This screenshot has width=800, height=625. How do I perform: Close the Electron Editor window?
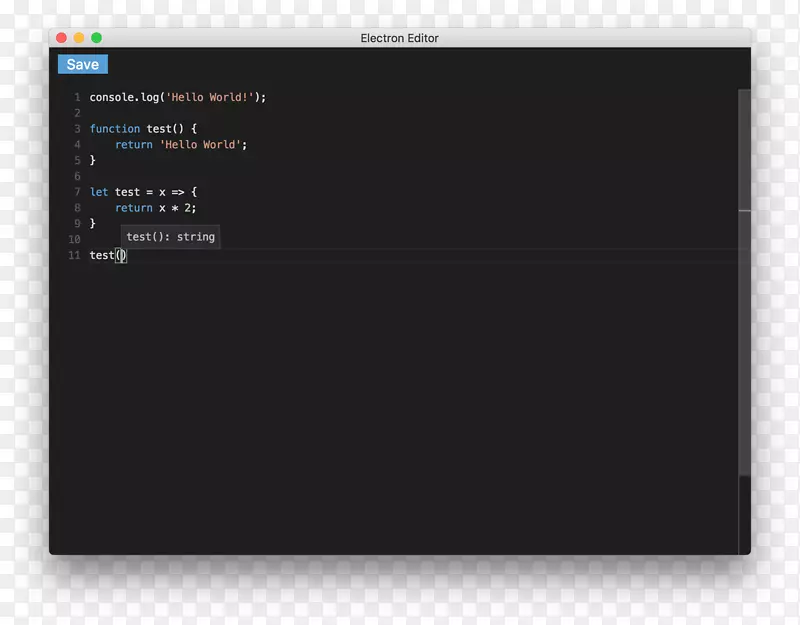tap(61, 38)
